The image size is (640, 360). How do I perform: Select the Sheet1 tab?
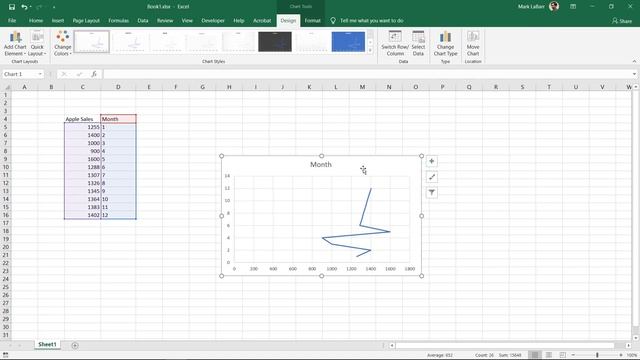tap(47, 344)
